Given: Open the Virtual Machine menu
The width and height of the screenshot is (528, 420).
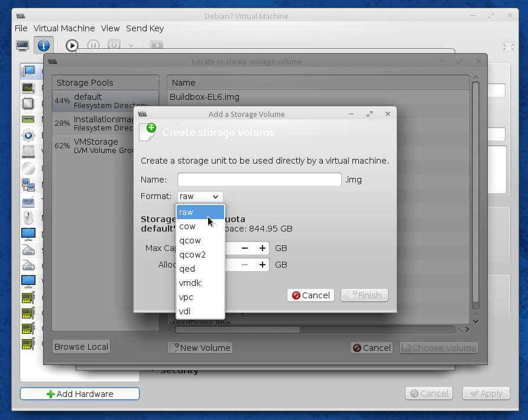Looking at the screenshot, I should 64,28.
